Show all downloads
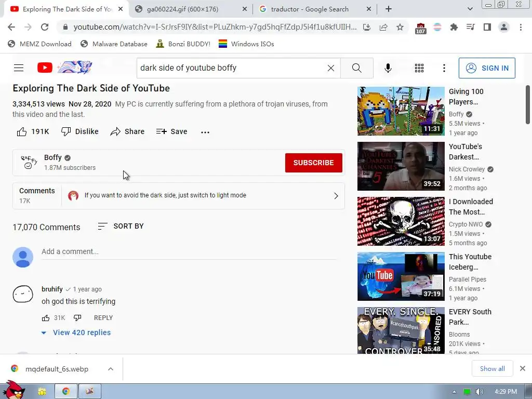Image resolution: width=532 pixels, height=399 pixels. [x=492, y=368]
